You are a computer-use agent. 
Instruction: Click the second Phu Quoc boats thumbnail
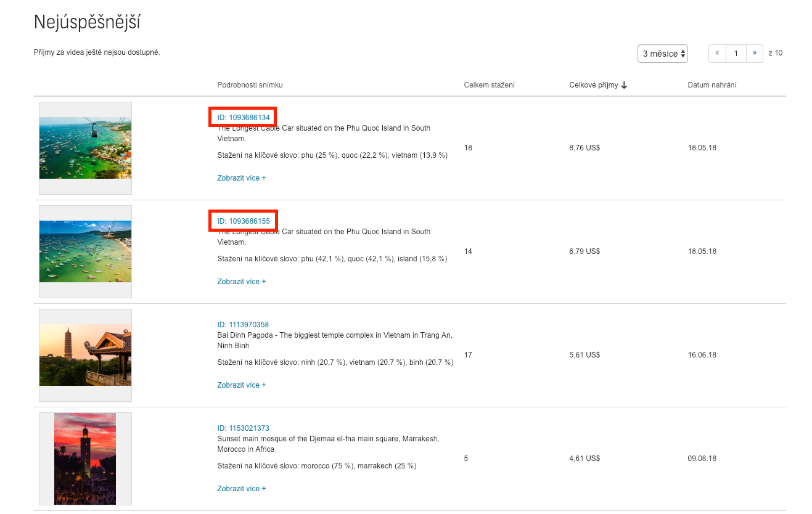click(x=85, y=251)
